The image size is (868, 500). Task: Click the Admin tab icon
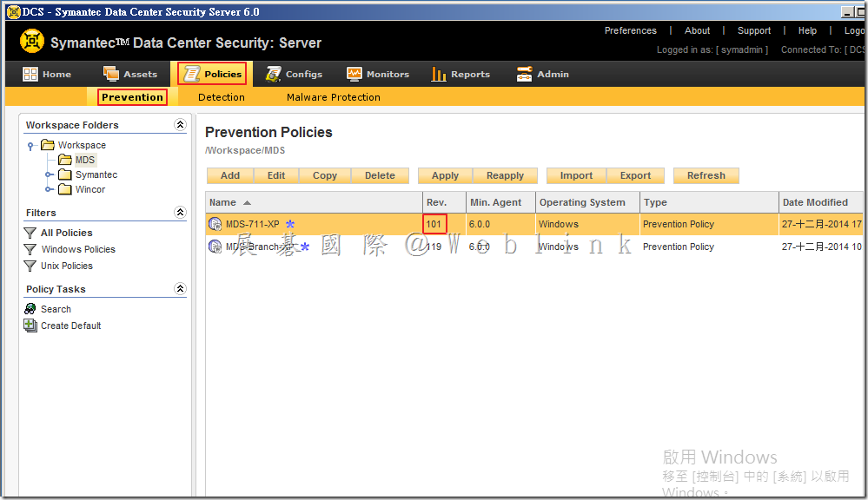tap(524, 74)
